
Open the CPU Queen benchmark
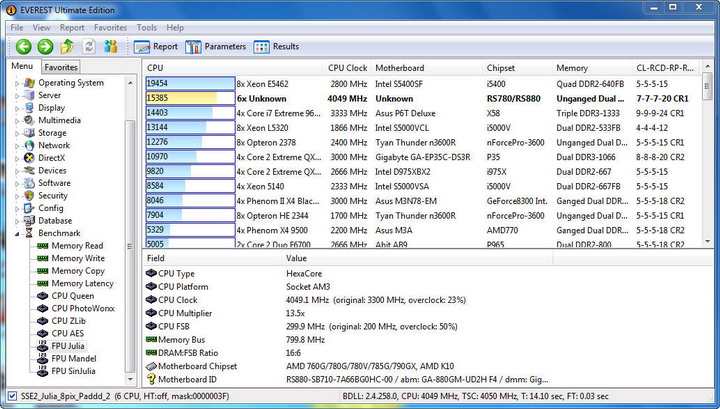pyautogui.click(x=73, y=296)
